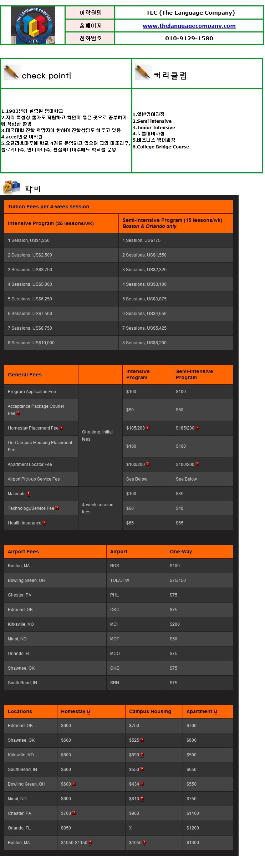Open footnote icon beside $525 Shawnee campus housing
Screen dimensions: 265x868
142,740
